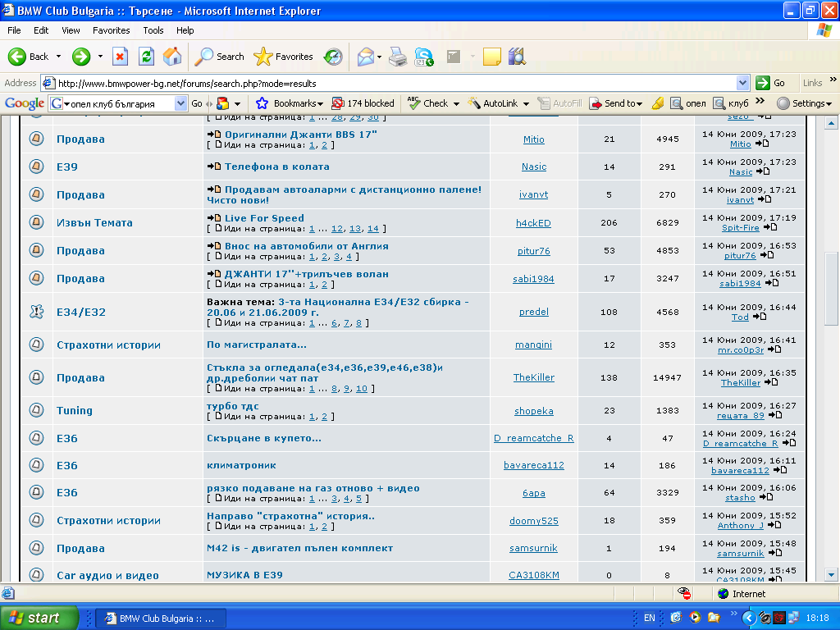Open Search pane magnifier icon
The height and width of the screenshot is (630, 840).
(203, 57)
